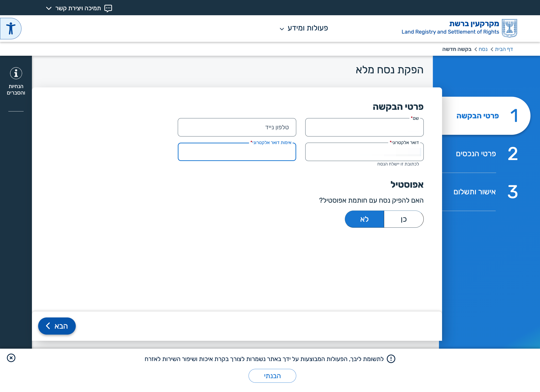The height and width of the screenshot is (392, 540).
Task: Click the Israel state emblem logo
Action: [509, 28]
